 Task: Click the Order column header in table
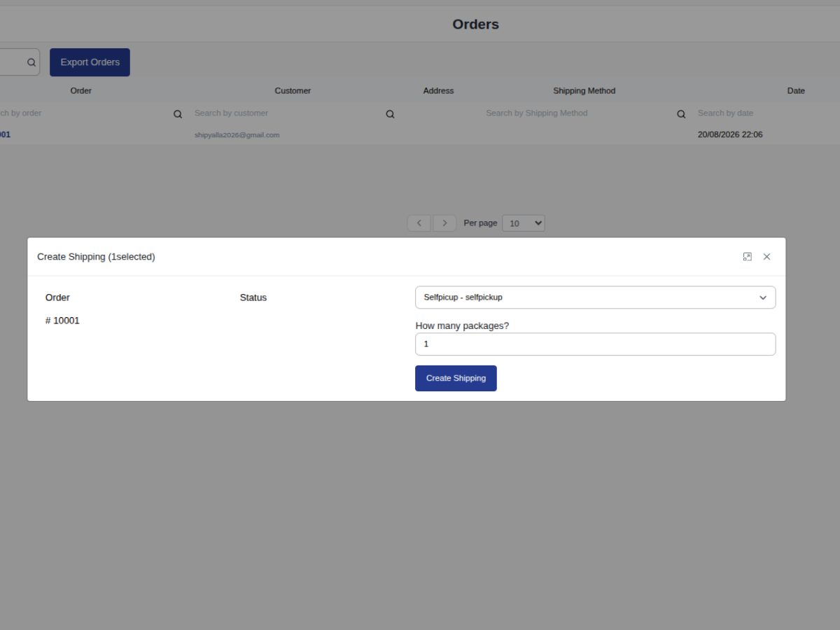click(x=80, y=91)
